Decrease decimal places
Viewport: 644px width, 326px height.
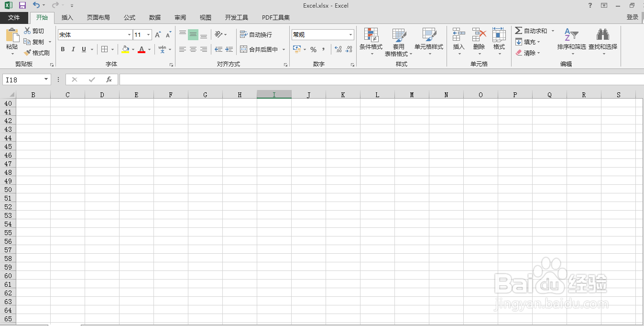(349, 49)
